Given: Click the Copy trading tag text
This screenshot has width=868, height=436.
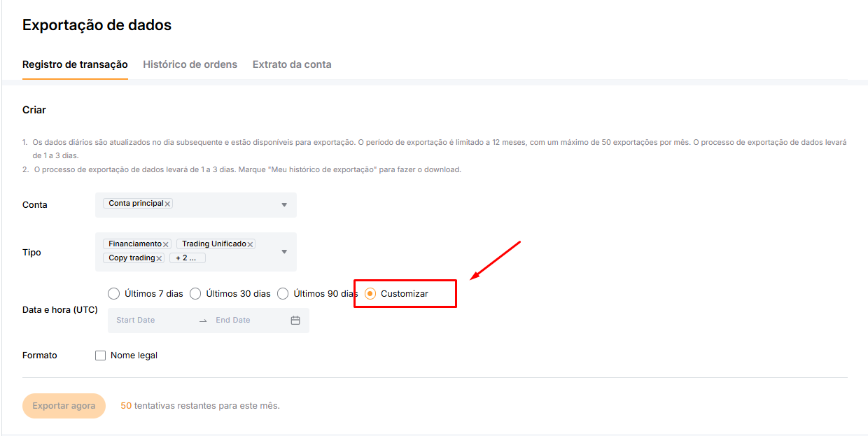Looking at the screenshot, I should pos(132,258).
